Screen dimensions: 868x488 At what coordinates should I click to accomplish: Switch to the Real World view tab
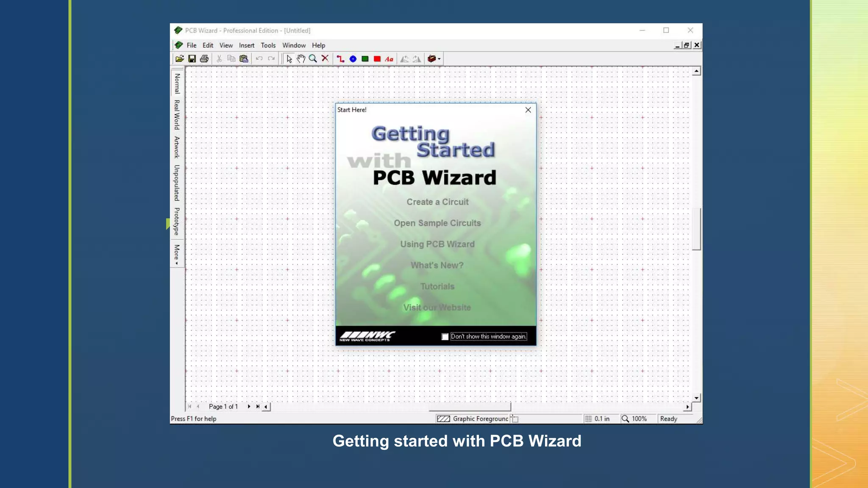pos(177,115)
